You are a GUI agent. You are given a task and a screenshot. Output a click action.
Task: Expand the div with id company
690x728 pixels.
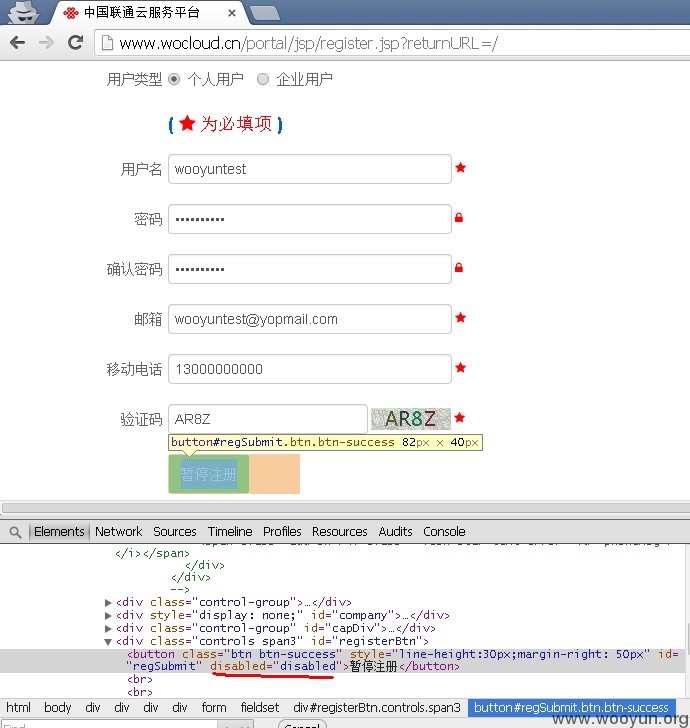108,616
